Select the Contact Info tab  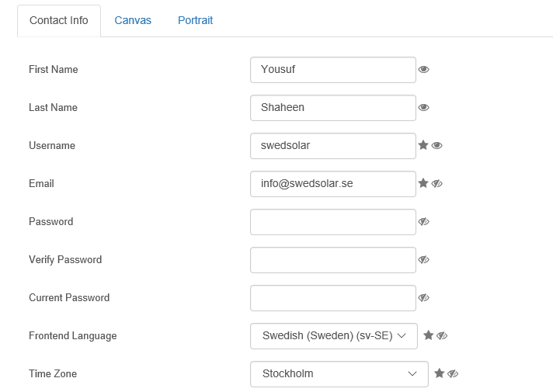(59, 21)
